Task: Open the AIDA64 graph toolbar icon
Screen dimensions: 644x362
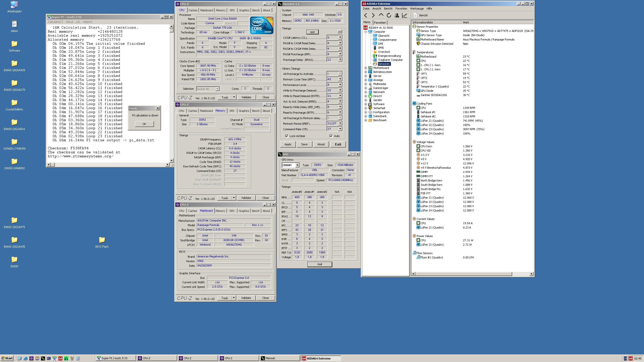Action: [405, 15]
